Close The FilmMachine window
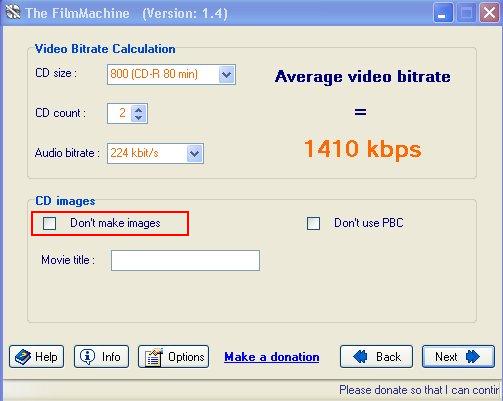The width and height of the screenshot is (503, 401). click(489, 13)
